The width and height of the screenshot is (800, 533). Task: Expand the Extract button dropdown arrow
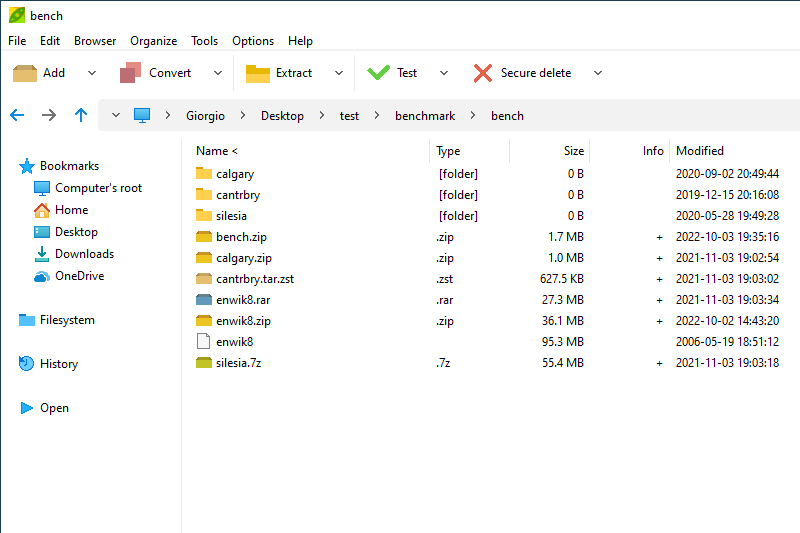coord(338,73)
